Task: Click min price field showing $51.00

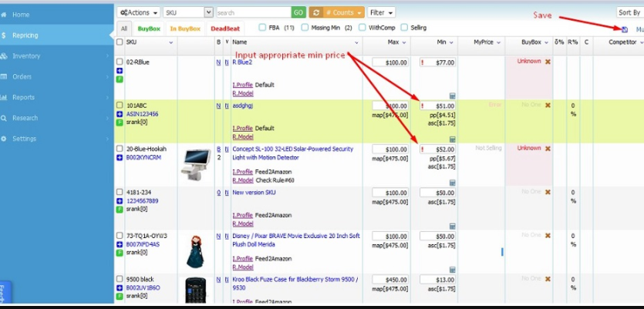Action: pyautogui.click(x=441, y=106)
